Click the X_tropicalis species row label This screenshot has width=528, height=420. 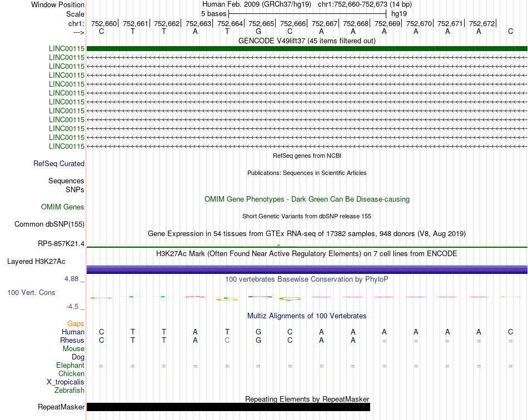(66, 382)
